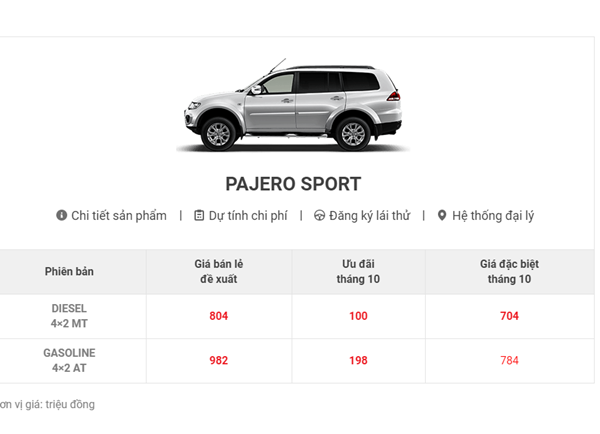Click the 784 special price value
This screenshot has width=600, height=434.
coord(509,361)
